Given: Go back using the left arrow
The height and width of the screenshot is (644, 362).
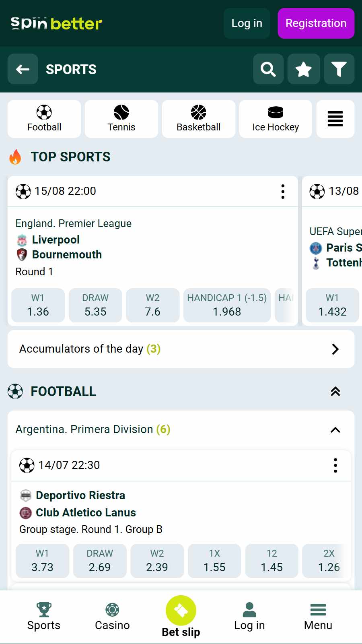Looking at the screenshot, I should pos(23,69).
